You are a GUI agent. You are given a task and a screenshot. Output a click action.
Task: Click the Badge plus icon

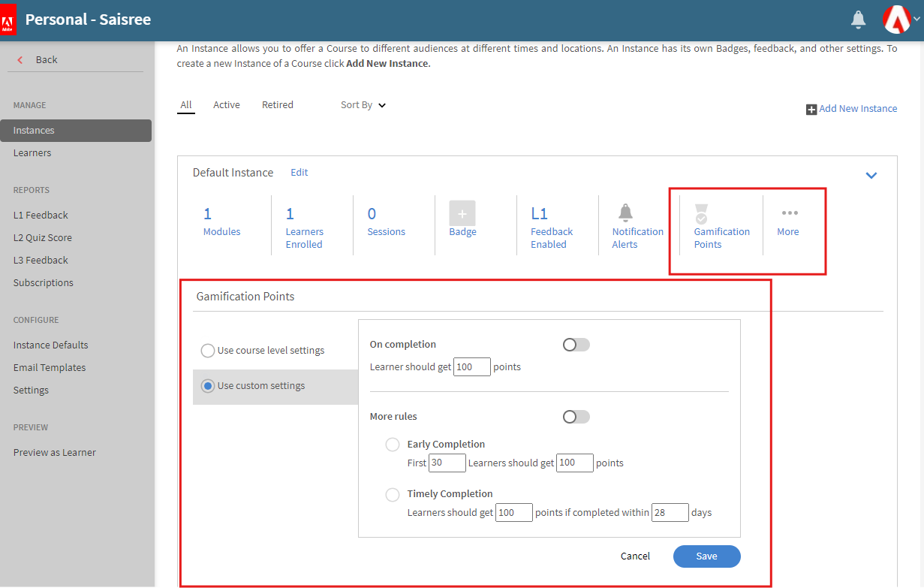[x=462, y=213]
